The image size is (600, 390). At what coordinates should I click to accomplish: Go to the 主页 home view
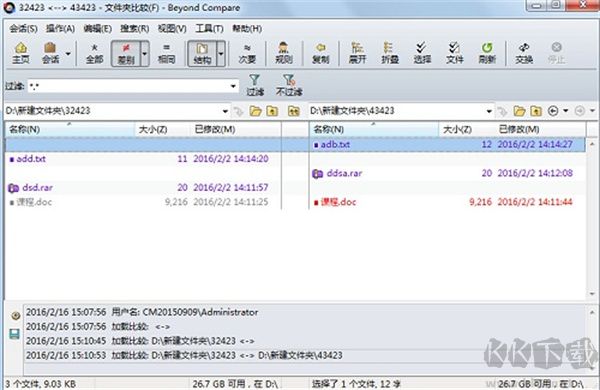tap(21, 53)
